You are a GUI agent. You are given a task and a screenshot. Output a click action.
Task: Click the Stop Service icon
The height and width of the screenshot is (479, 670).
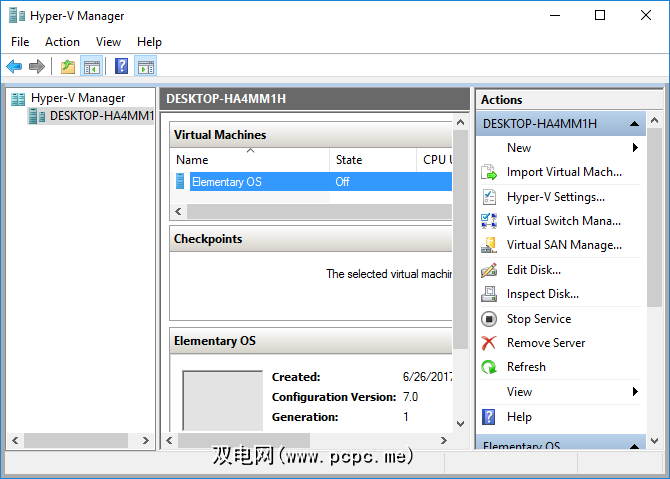(x=489, y=319)
